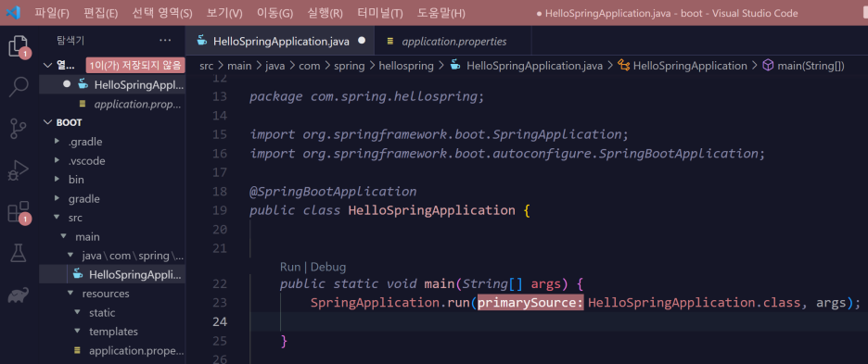Viewport: 868px width, 364px height.
Task: Select HelloSpringAppl... in open editors list
Action: pos(112,84)
